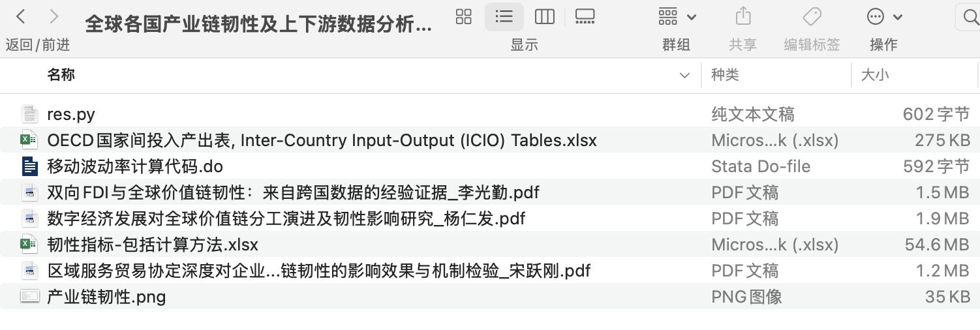Switch to column view mode

(544, 17)
